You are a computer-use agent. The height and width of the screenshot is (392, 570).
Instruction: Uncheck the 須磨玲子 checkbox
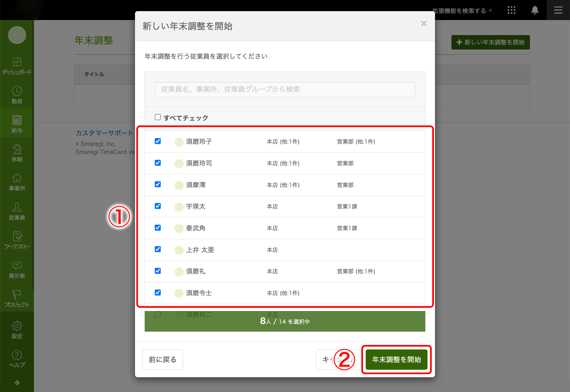click(158, 141)
